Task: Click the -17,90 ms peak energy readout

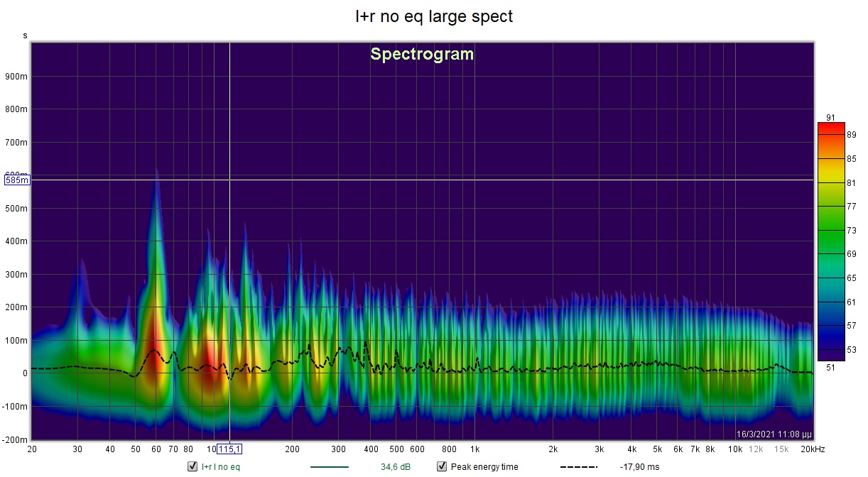Action: click(x=639, y=467)
